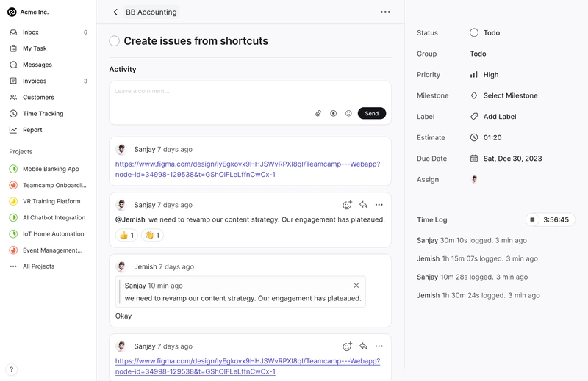The width and height of the screenshot is (588, 381).
Task: Open the Select Milestone picker
Action: click(503, 95)
